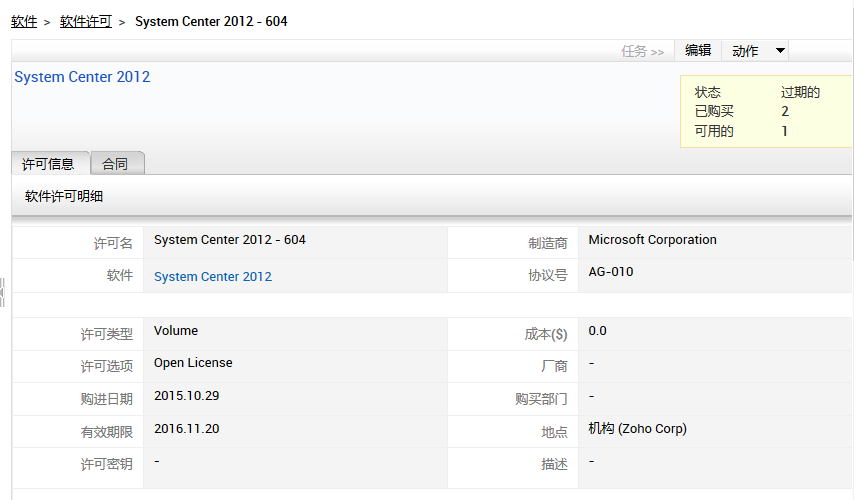The width and height of the screenshot is (854, 500).
Task: Click the System Center 2012 page title
Action: (82, 77)
